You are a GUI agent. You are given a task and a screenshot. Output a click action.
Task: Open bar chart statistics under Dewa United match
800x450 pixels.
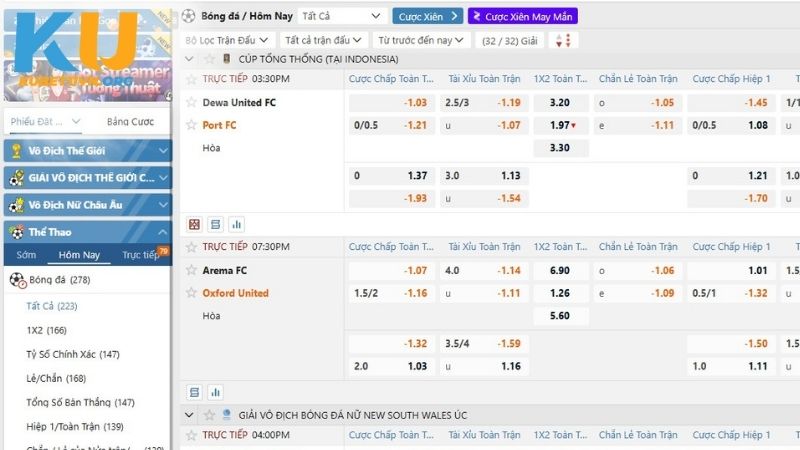[237, 225]
